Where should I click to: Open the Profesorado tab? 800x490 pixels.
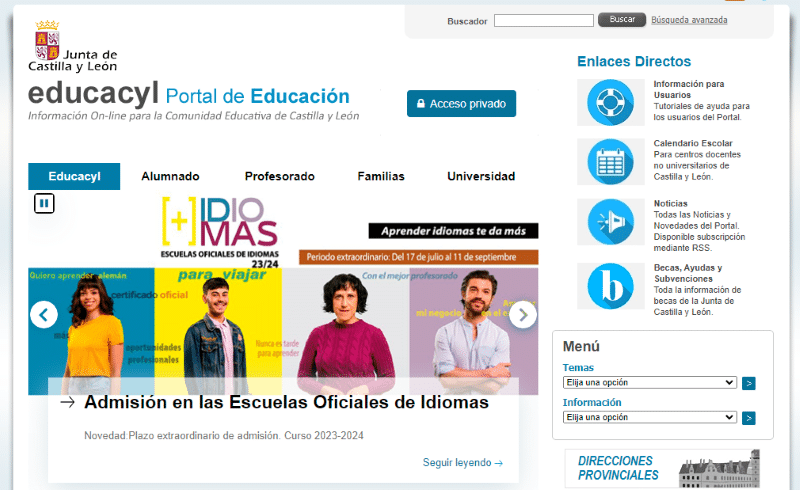pyautogui.click(x=280, y=176)
